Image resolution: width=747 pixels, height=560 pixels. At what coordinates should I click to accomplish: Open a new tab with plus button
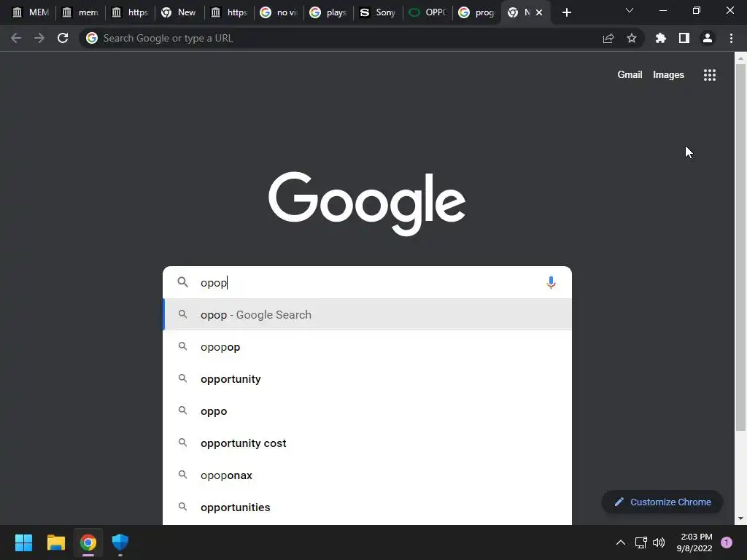pos(566,12)
